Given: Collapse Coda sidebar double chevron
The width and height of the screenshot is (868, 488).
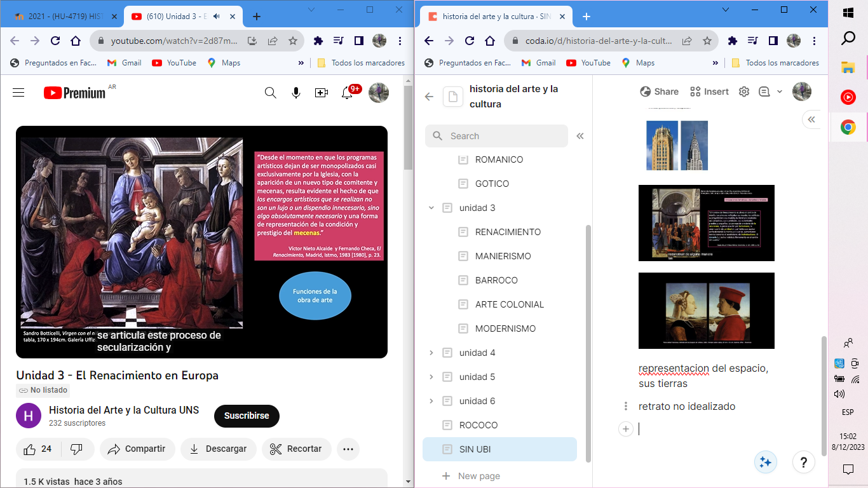Looking at the screenshot, I should (580, 136).
